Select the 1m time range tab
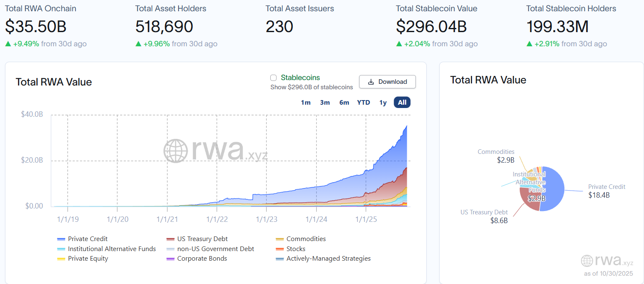This screenshot has width=644, height=284. point(306,102)
